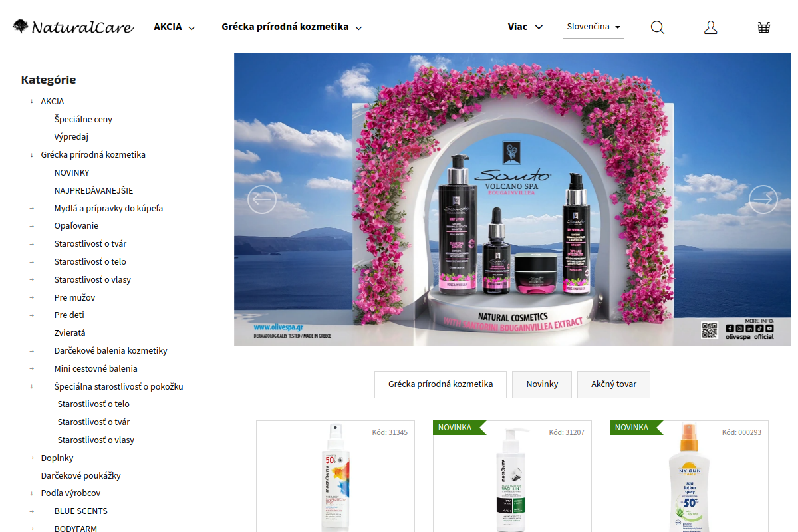The image size is (798, 532).
Task: Open Zvieratá category
Action: (x=70, y=333)
